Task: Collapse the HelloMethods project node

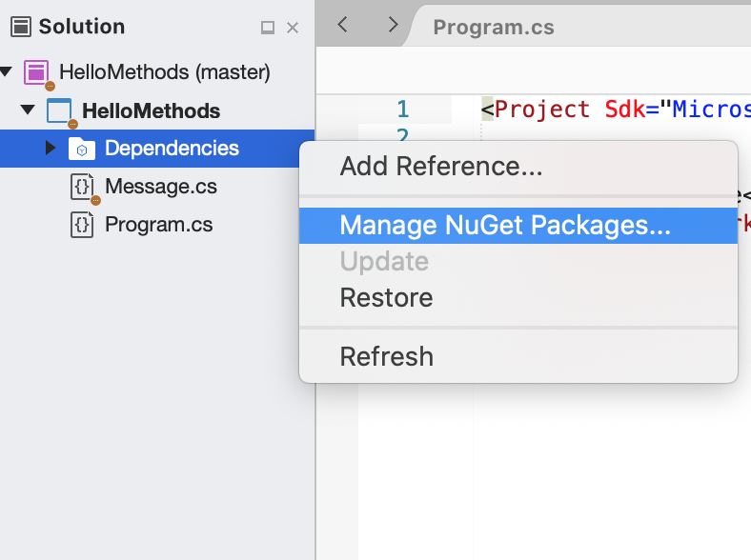Action: click(x=28, y=110)
